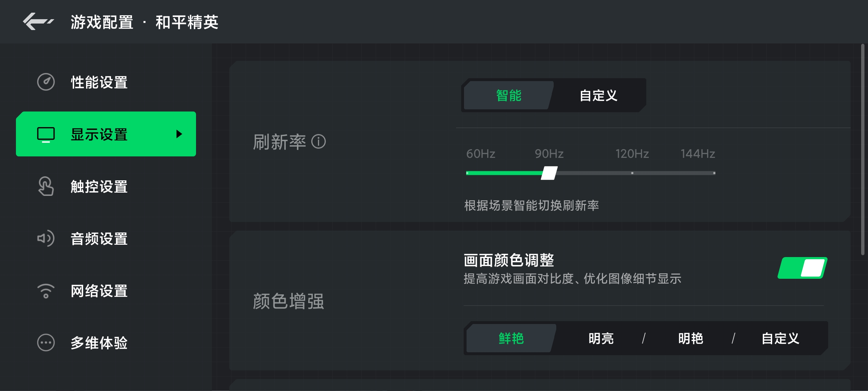Click the multi-dimension experience dots icon
The image size is (868, 391).
click(x=46, y=342)
